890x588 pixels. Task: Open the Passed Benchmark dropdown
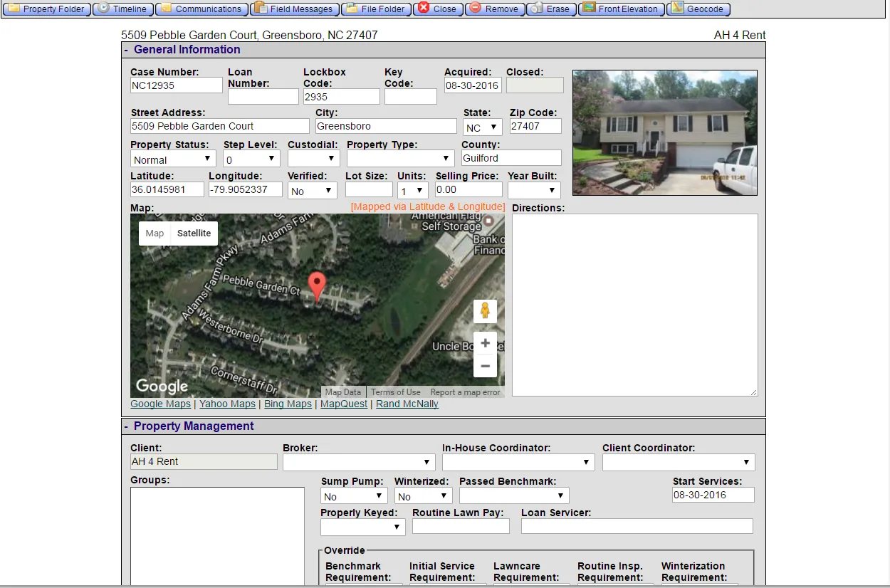(514, 496)
